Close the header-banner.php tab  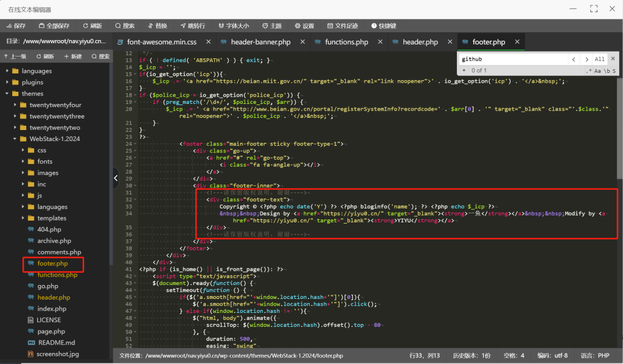302,42
